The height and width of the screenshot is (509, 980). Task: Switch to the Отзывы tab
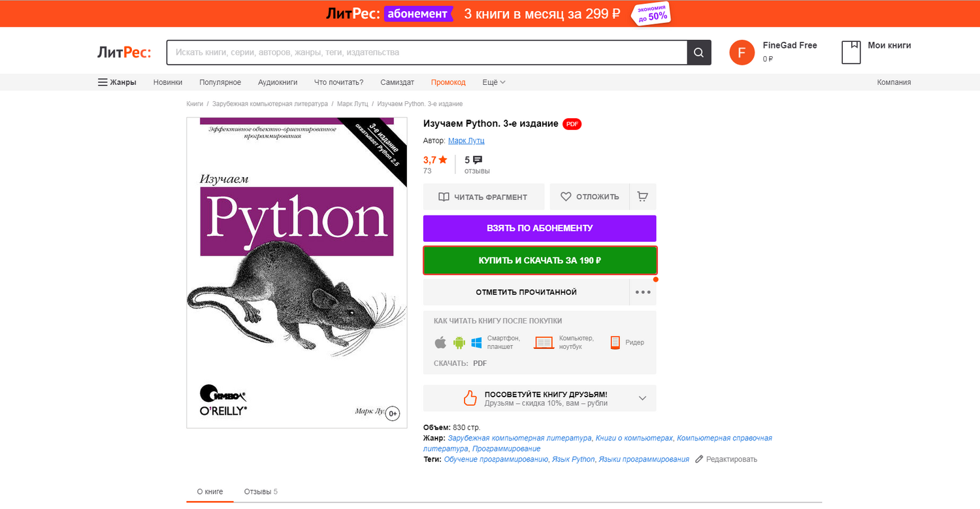pyautogui.click(x=261, y=491)
